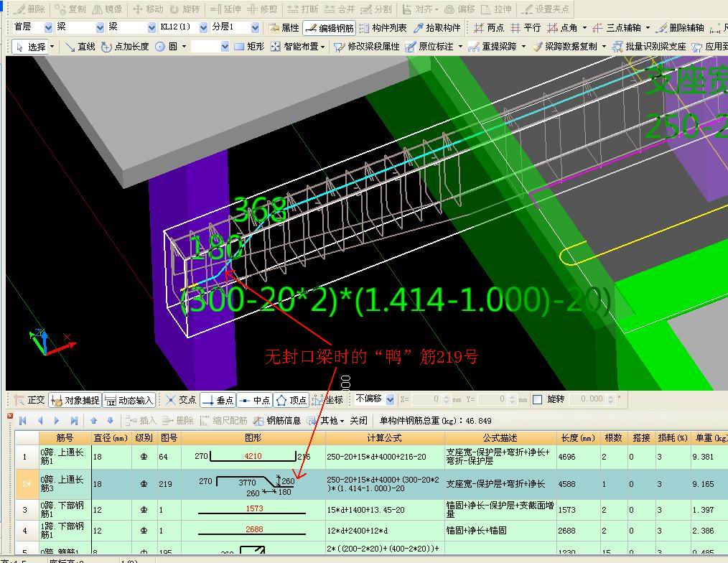Select 点加长度 drawing tool
The height and width of the screenshot is (563, 728).
(x=126, y=47)
